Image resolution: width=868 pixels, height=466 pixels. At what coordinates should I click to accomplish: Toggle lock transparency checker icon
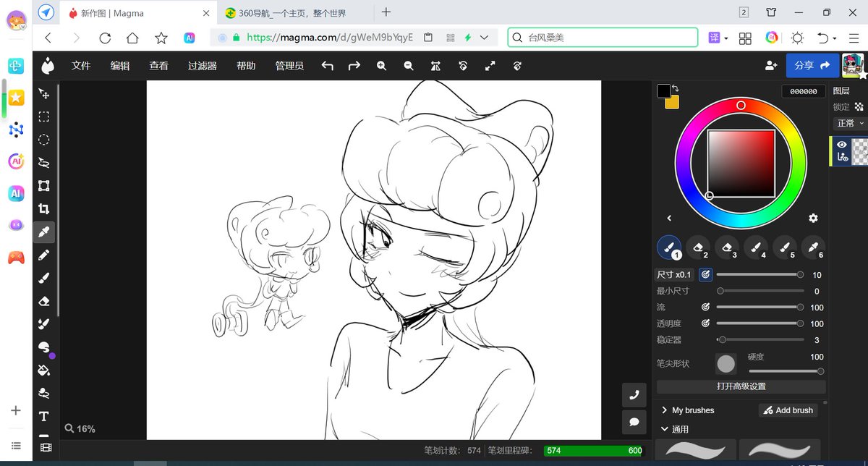(859, 106)
